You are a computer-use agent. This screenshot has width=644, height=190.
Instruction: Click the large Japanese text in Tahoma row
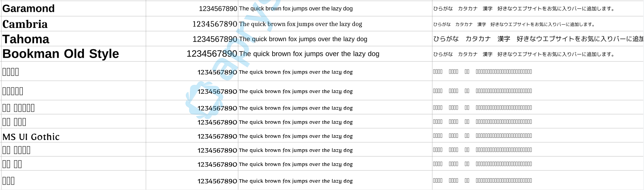tap(538, 39)
